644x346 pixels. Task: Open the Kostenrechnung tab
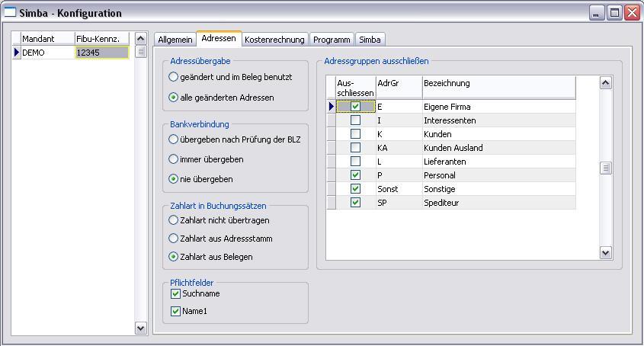[x=274, y=40]
